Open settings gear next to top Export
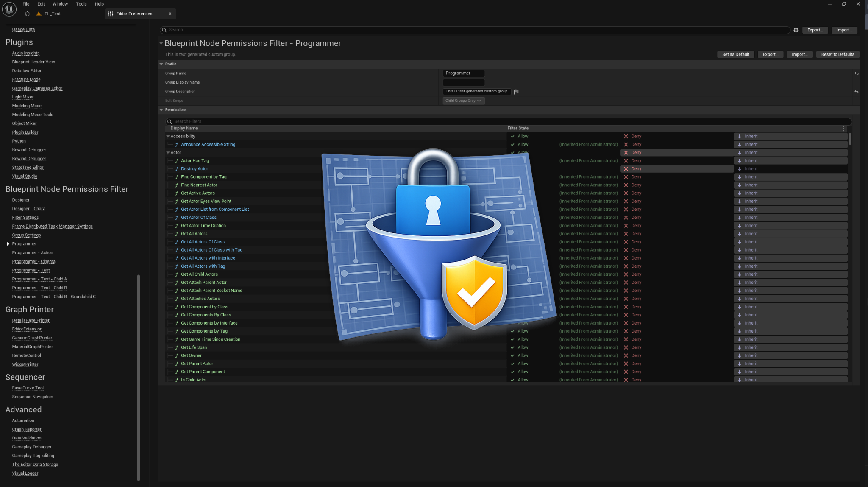The height and width of the screenshot is (487, 868). (796, 30)
